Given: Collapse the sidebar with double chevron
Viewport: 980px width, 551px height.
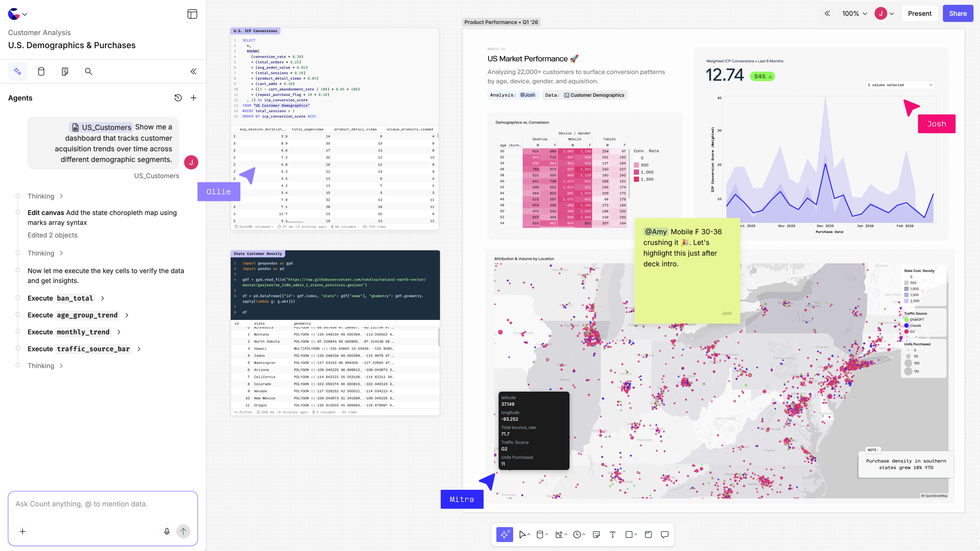Looking at the screenshot, I should [193, 72].
